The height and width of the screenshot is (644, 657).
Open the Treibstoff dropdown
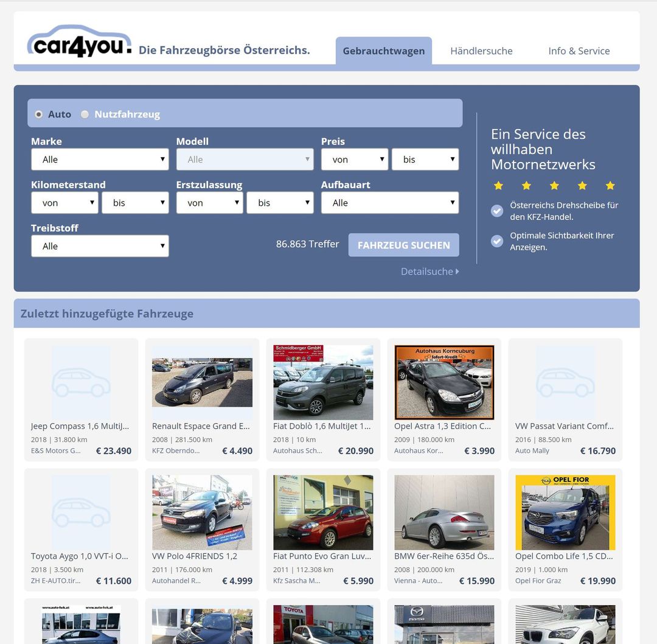(x=100, y=246)
